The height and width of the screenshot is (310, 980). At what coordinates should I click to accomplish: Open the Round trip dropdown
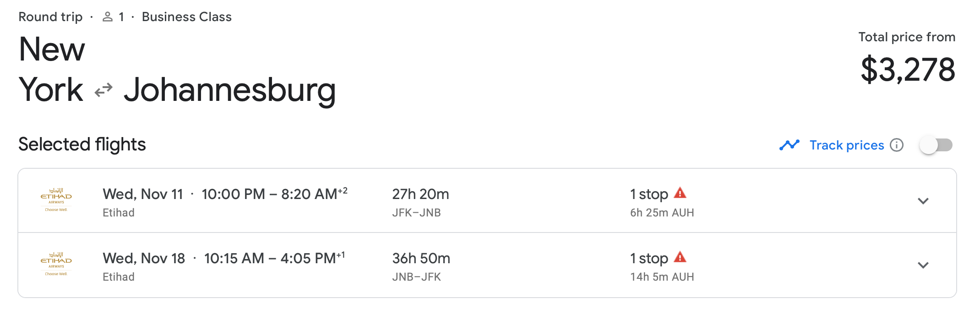click(x=50, y=17)
